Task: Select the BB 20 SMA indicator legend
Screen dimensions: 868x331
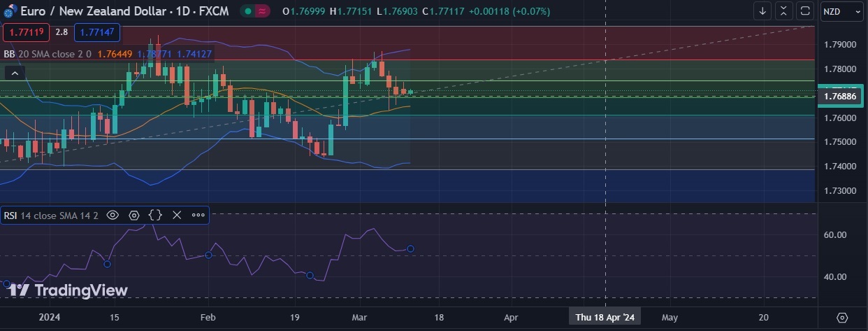Action: (47, 53)
